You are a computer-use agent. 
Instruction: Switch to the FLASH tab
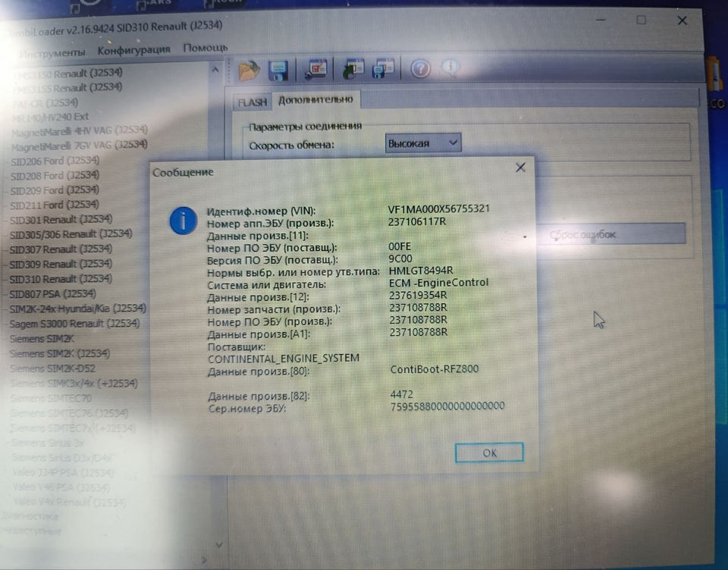252,102
